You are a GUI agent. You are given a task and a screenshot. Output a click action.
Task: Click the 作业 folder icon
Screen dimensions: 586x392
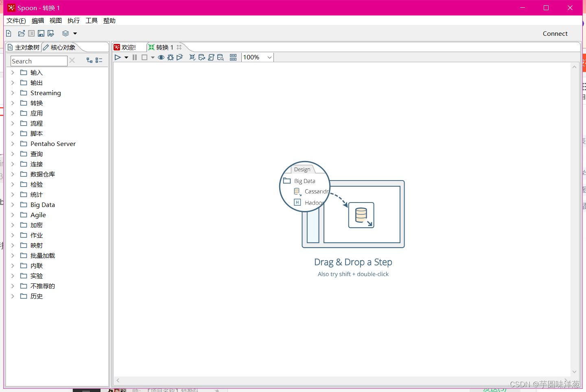click(x=24, y=235)
